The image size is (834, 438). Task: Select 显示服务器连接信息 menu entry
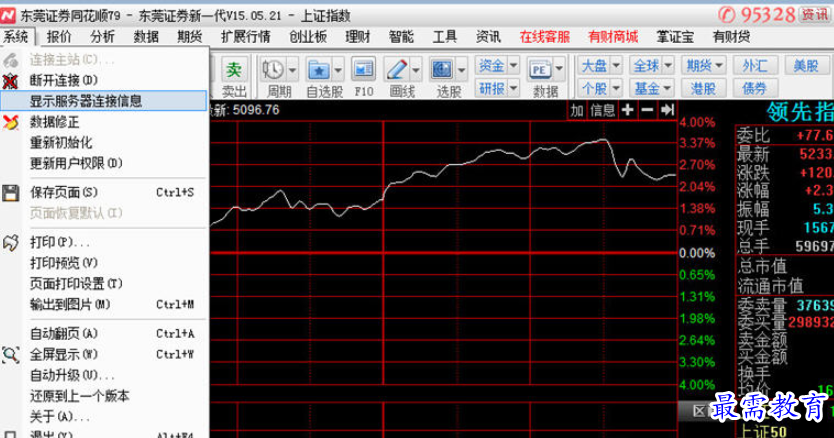pyautogui.click(x=104, y=101)
